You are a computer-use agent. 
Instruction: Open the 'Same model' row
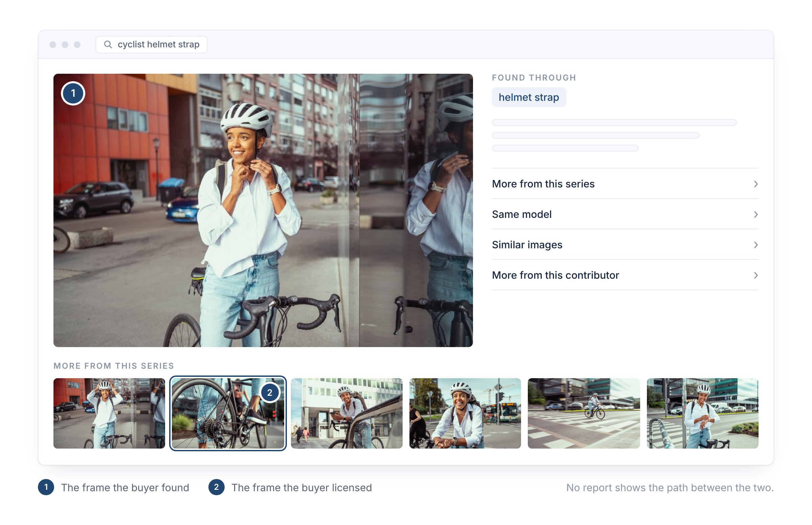click(x=625, y=214)
